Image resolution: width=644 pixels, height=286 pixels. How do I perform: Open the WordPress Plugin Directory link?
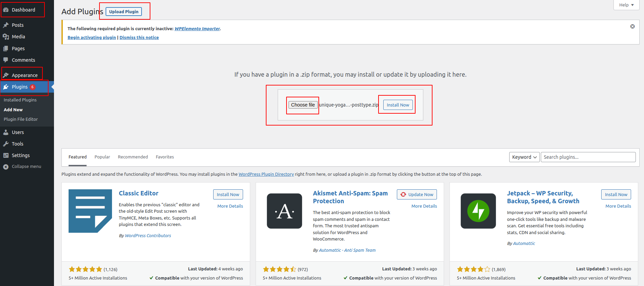pyautogui.click(x=266, y=174)
